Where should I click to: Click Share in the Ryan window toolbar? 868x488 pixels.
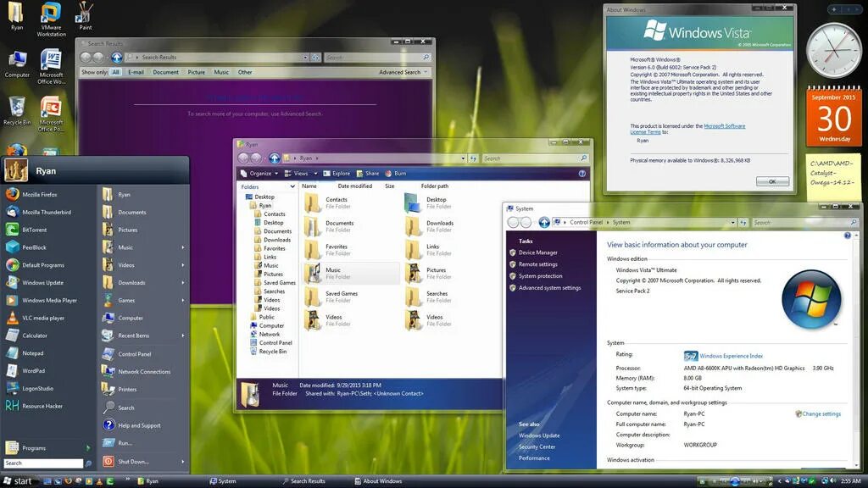pos(368,174)
